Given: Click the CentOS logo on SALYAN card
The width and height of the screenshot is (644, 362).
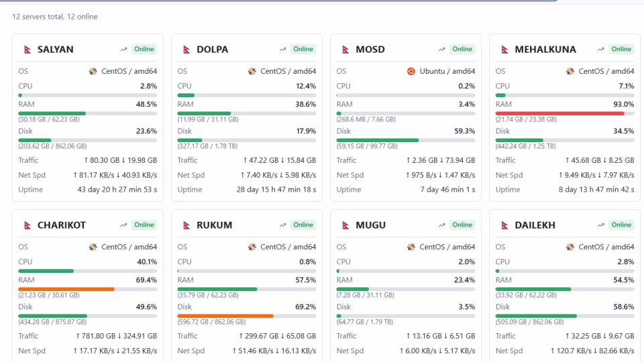Looking at the screenshot, I should pos(93,72).
